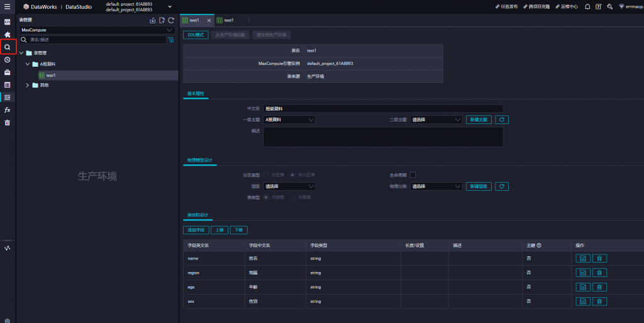Click the add field button

point(196,230)
